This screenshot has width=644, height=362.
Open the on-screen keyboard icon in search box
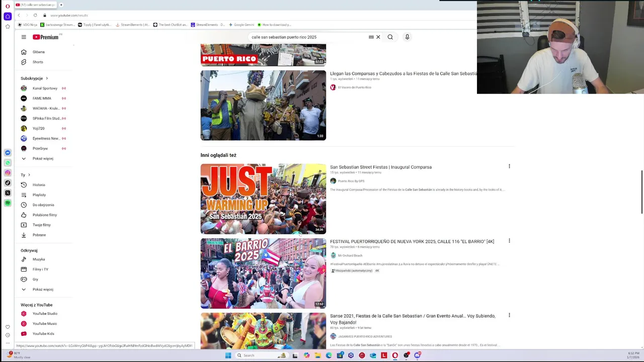click(x=371, y=37)
